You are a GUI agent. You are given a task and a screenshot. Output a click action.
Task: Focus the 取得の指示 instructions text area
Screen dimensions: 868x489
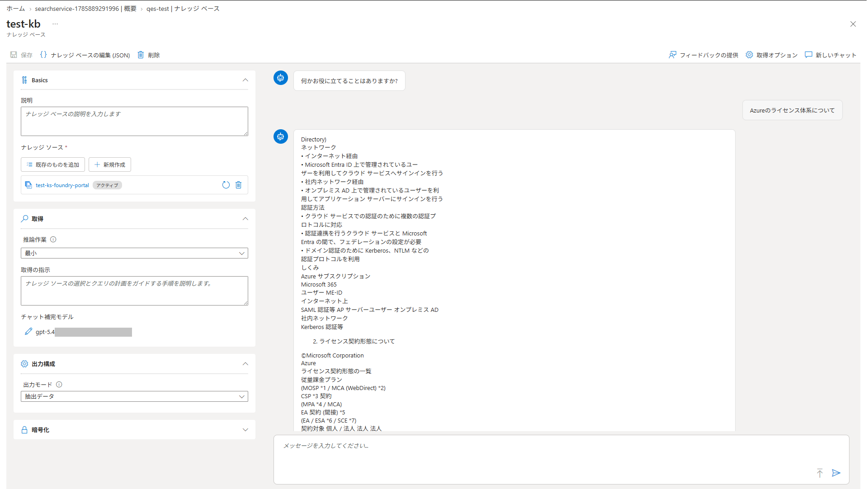[x=134, y=291]
